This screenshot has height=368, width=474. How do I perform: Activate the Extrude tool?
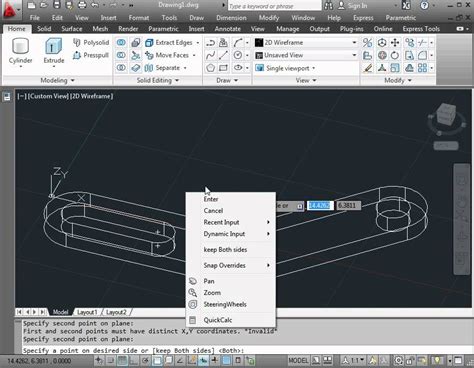click(54, 50)
